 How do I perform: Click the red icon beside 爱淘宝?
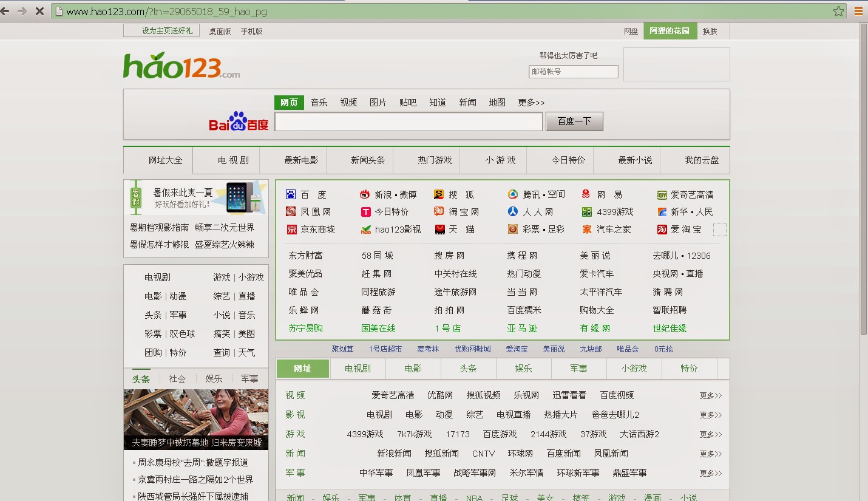pyautogui.click(x=662, y=230)
